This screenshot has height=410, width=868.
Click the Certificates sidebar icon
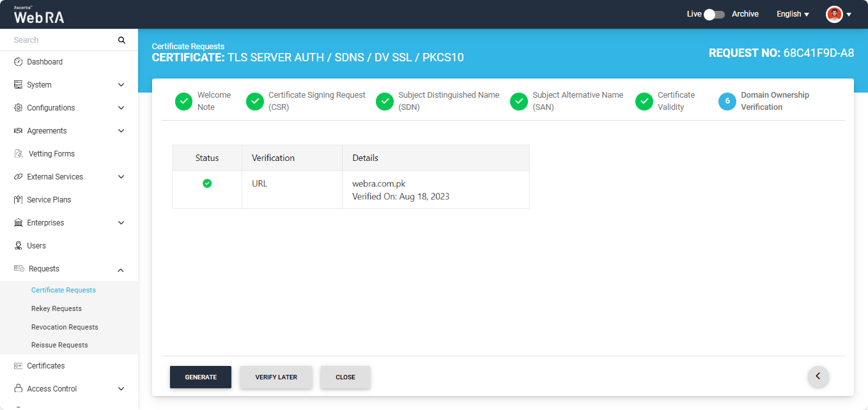coord(19,366)
